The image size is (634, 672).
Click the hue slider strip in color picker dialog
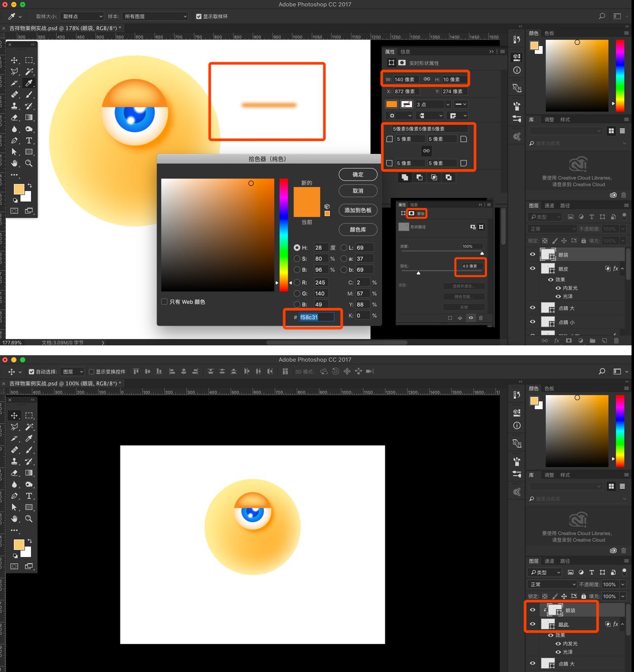[283, 235]
